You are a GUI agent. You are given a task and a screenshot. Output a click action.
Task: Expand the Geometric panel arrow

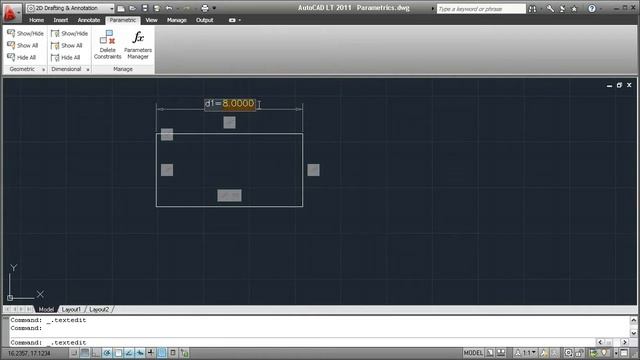(x=44, y=70)
